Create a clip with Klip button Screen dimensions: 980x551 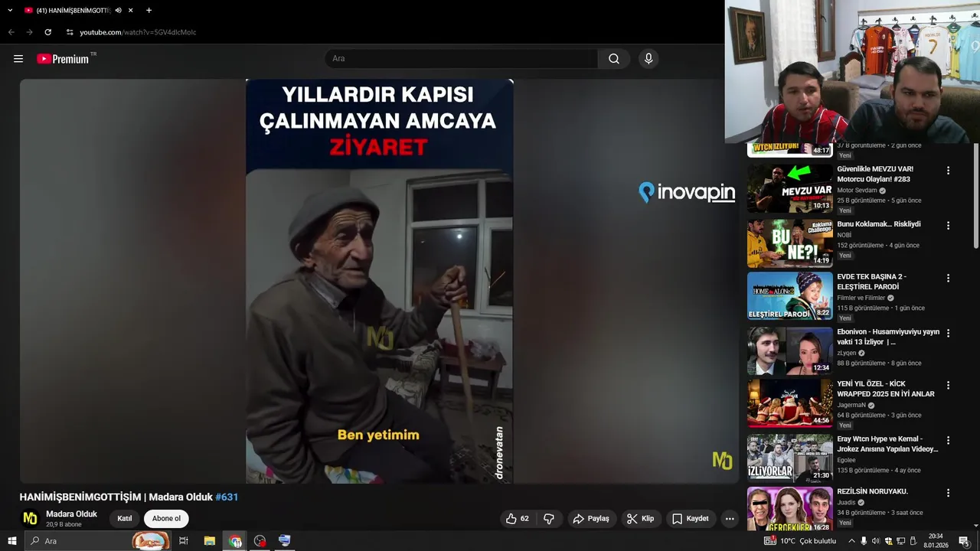point(641,519)
